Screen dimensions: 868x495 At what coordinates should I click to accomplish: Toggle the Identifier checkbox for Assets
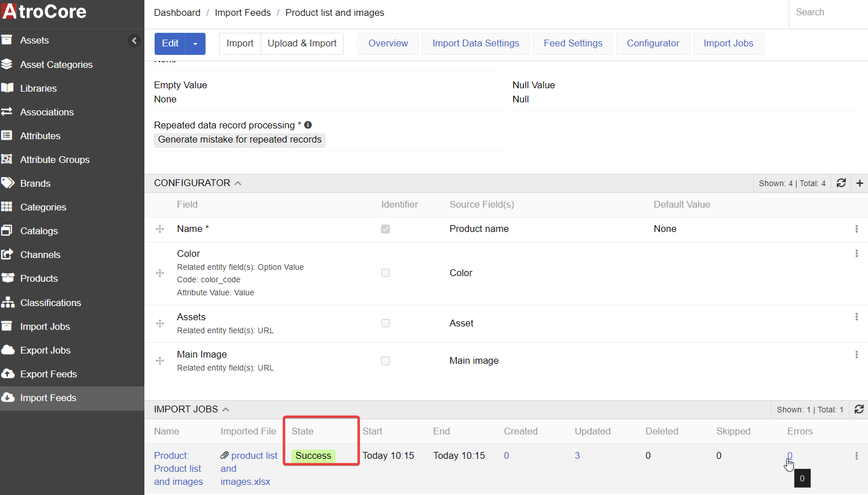click(x=386, y=323)
